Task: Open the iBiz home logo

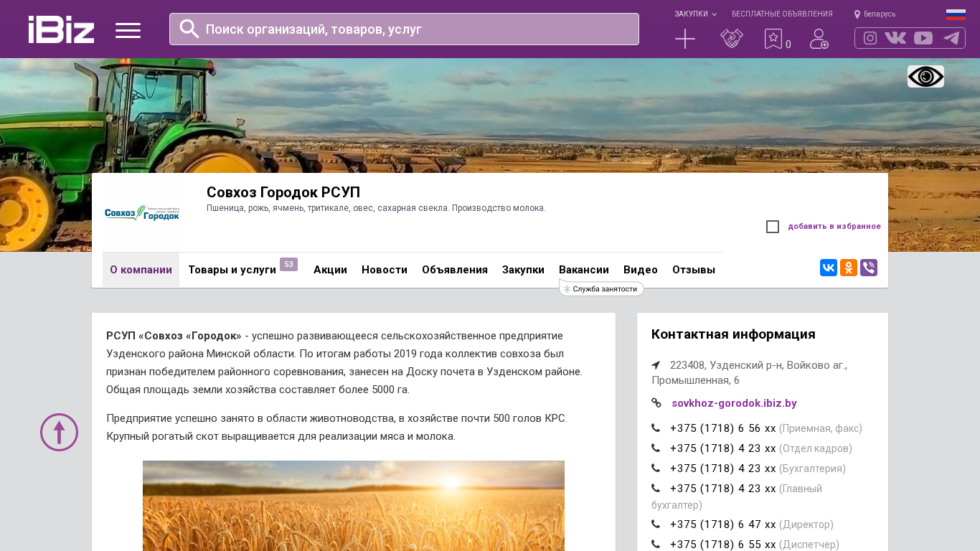Action: [x=61, y=29]
